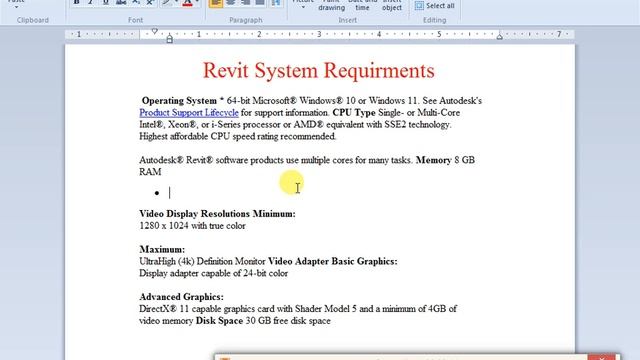Select Align text left in Paragraph group

click(x=216, y=3)
